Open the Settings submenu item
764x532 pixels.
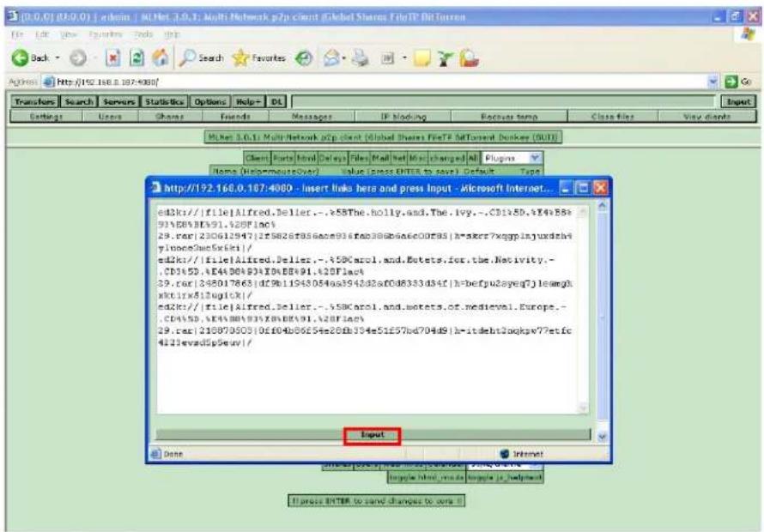46,117
